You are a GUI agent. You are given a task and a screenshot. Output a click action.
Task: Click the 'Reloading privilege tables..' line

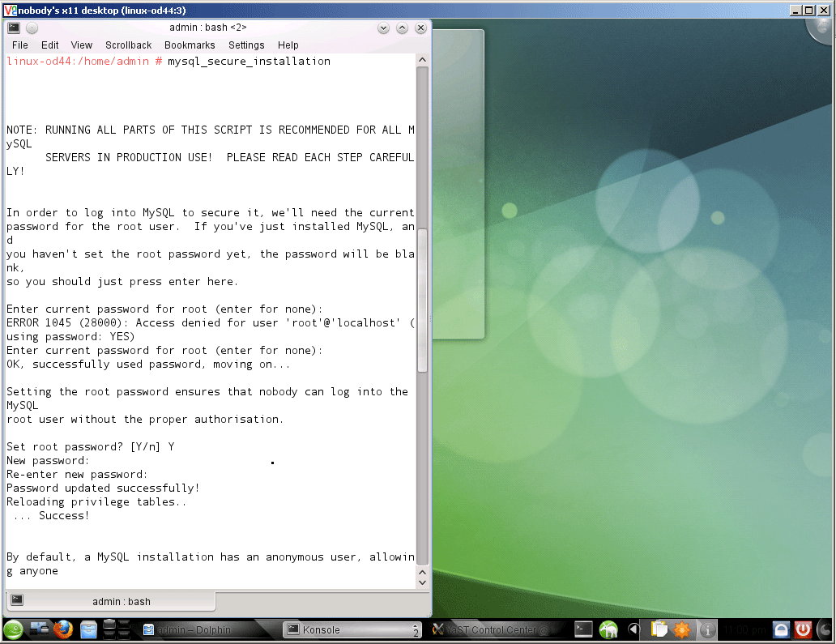96,501
